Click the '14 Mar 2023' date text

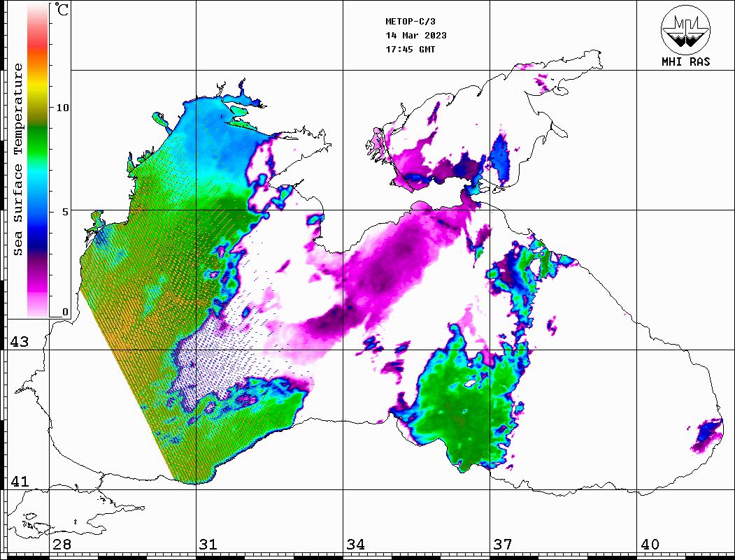tap(416, 36)
